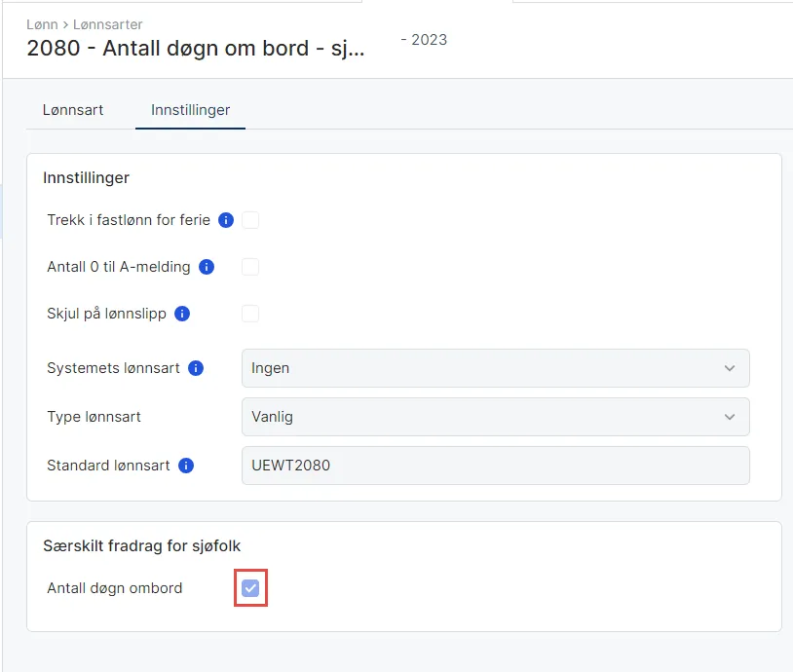Select the Innstillinger tab
Viewport: 793px width, 672px height.
[189, 110]
